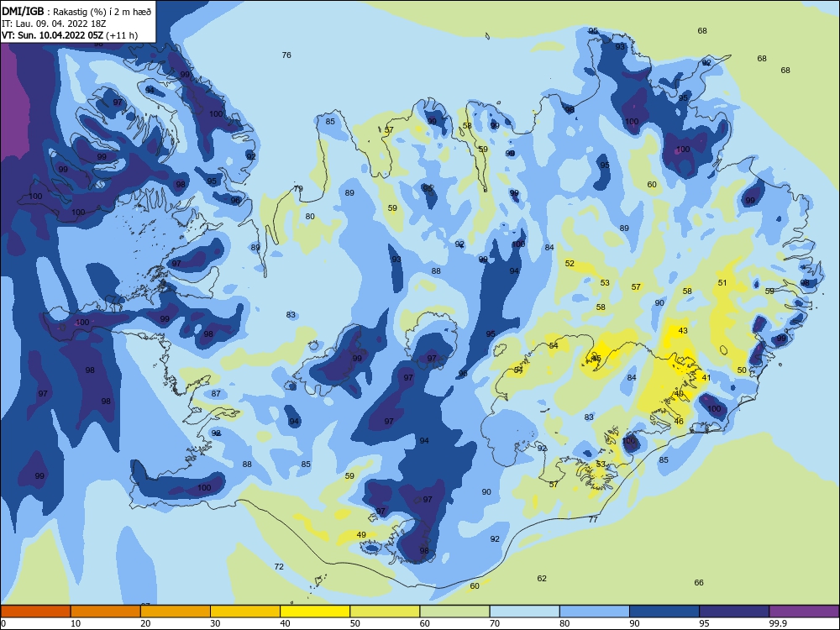Screen dimensions: 840x630
Task: Click the '50' humidity value on the map
Action: pos(742,370)
